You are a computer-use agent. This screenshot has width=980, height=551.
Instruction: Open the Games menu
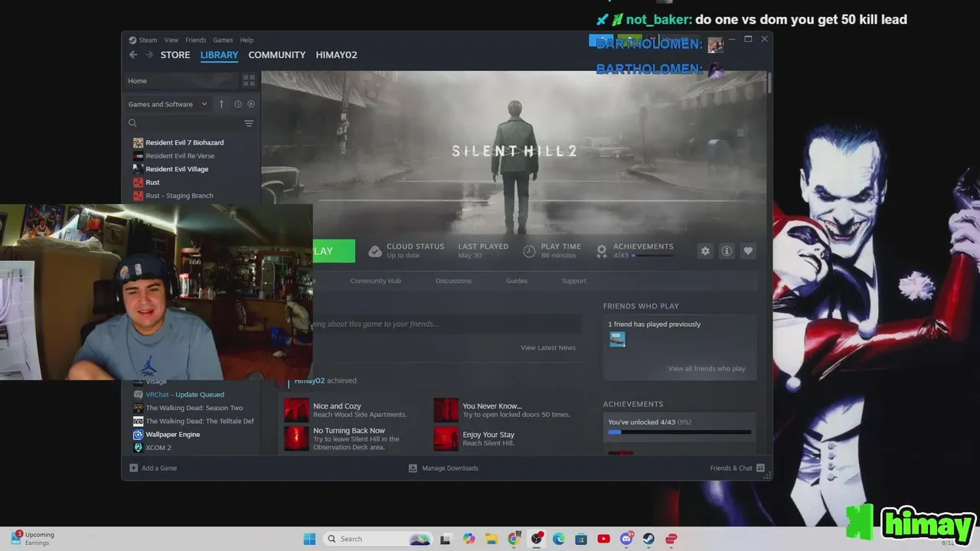[x=223, y=40]
